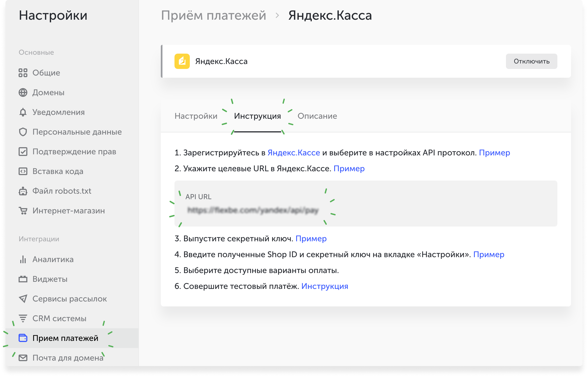
Task: Click the Аналитика bar chart icon
Action: (23, 259)
